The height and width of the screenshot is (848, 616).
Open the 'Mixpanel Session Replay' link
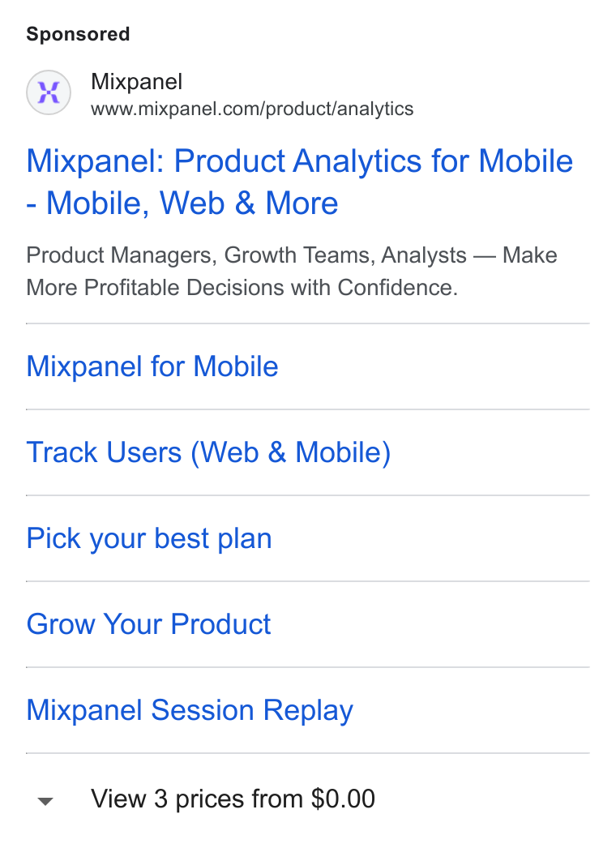(190, 711)
